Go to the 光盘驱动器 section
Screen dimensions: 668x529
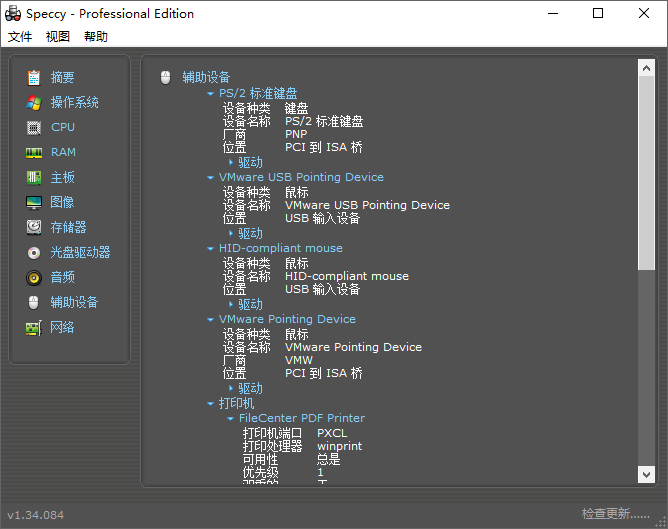pyautogui.click(x=81, y=252)
